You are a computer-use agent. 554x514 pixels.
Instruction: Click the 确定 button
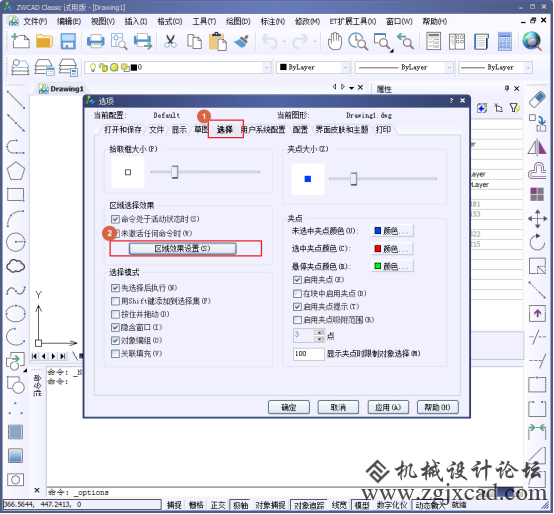click(x=289, y=407)
